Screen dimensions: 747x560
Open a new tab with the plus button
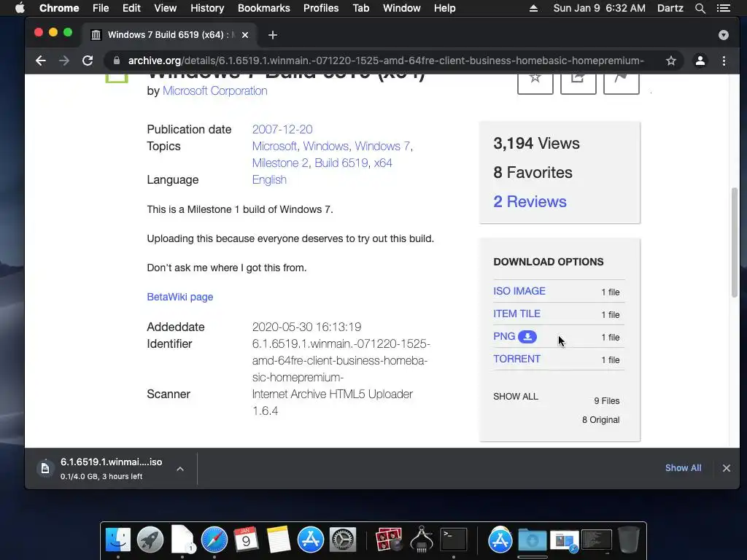click(273, 35)
